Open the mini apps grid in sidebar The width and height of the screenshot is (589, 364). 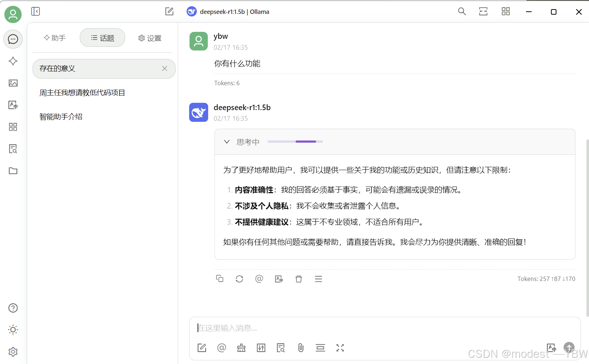[13, 127]
